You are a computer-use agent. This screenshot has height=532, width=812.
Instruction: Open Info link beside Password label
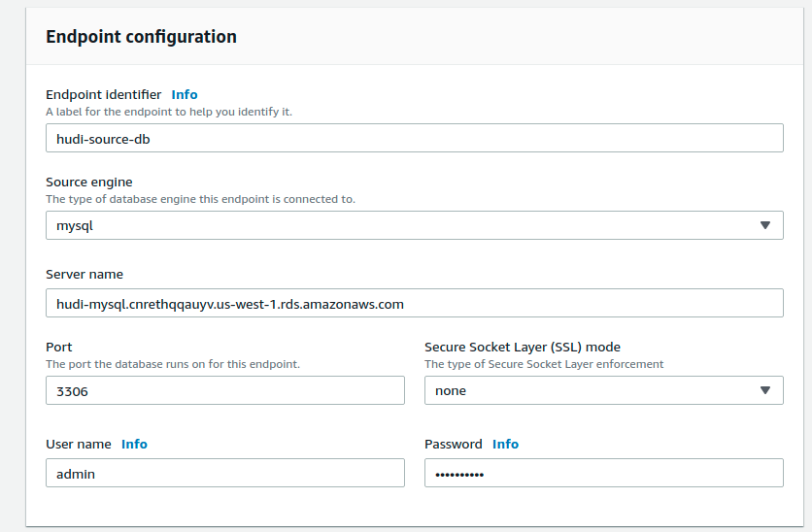(x=505, y=444)
